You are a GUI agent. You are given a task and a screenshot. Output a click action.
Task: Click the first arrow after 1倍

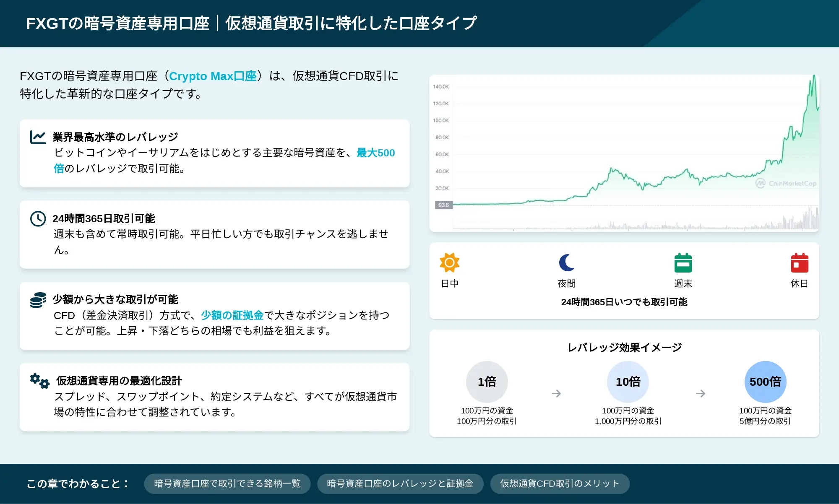click(556, 393)
